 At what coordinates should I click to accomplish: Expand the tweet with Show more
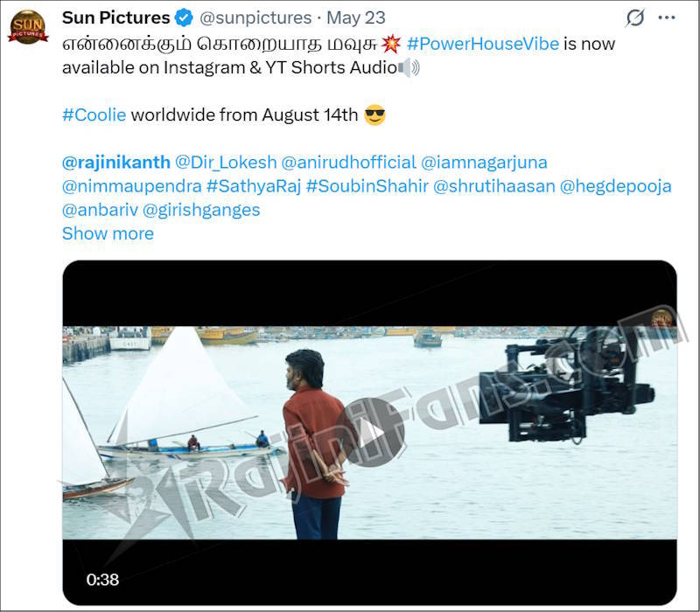click(x=108, y=233)
